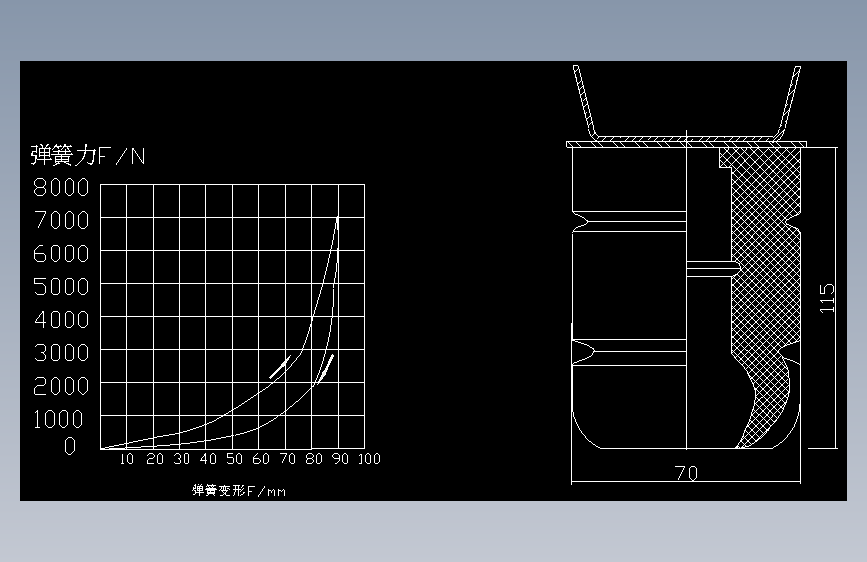
Task: Click the loading-direction arrow on the upper curve
Action: pyautogui.click(x=280, y=367)
